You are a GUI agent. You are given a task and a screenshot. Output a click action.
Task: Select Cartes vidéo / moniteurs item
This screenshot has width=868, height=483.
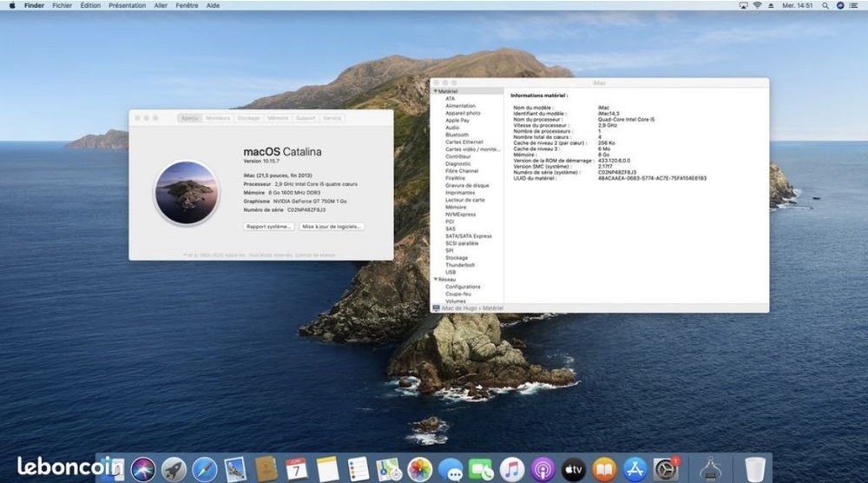point(472,149)
